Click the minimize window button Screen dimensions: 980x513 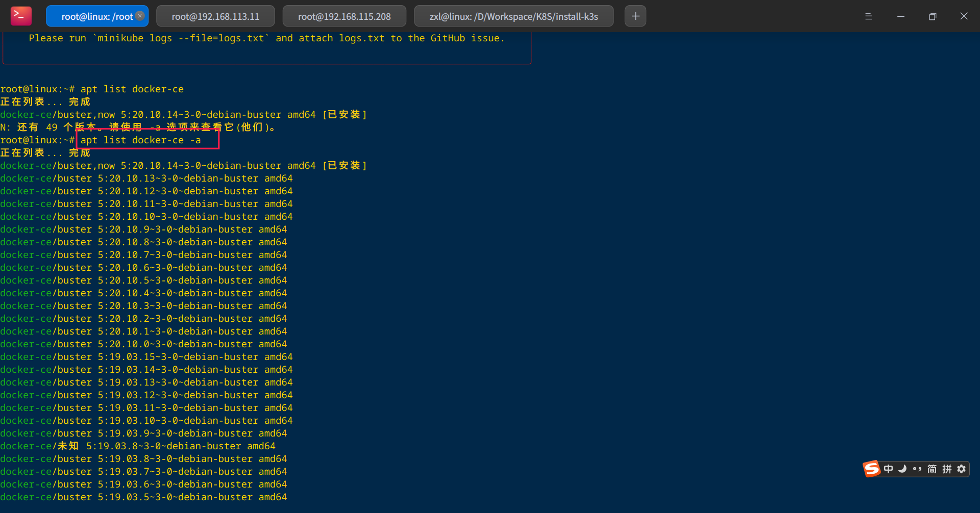click(900, 16)
